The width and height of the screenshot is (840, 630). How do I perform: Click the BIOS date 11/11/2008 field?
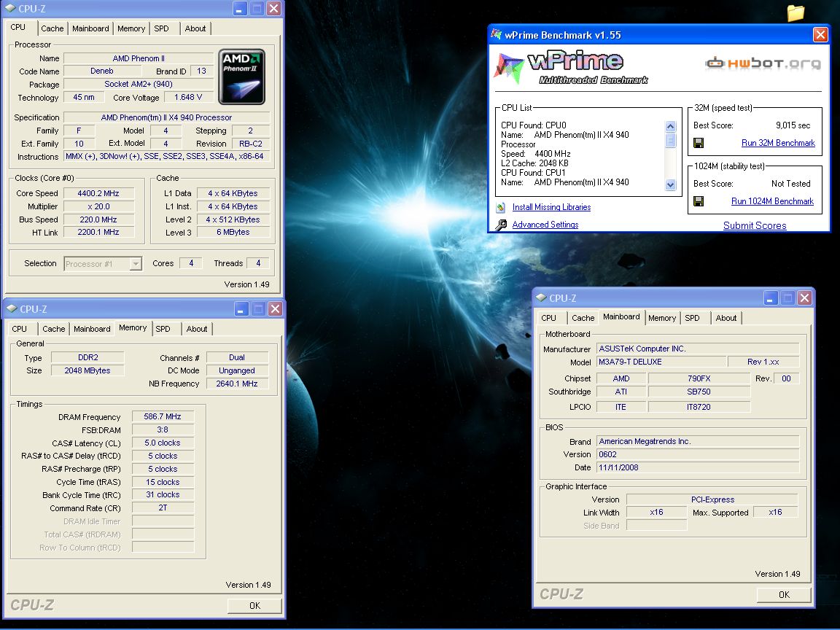pyautogui.click(x=698, y=467)
